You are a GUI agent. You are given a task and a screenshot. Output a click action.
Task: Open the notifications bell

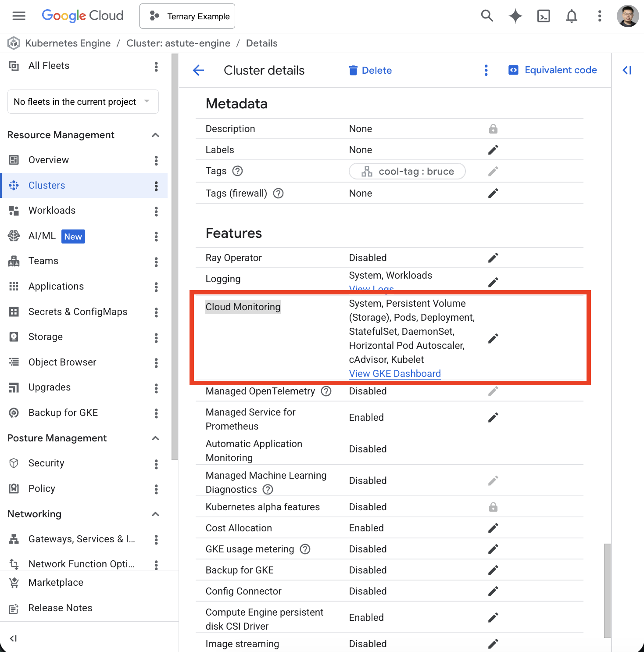(x=572, y=16)
